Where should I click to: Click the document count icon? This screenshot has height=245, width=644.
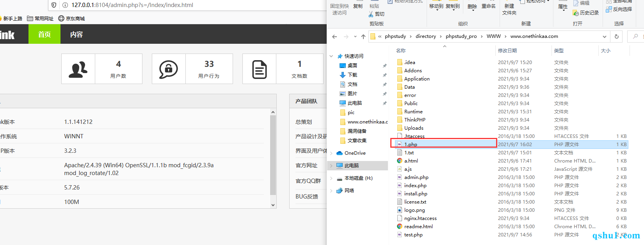(260, 69)
